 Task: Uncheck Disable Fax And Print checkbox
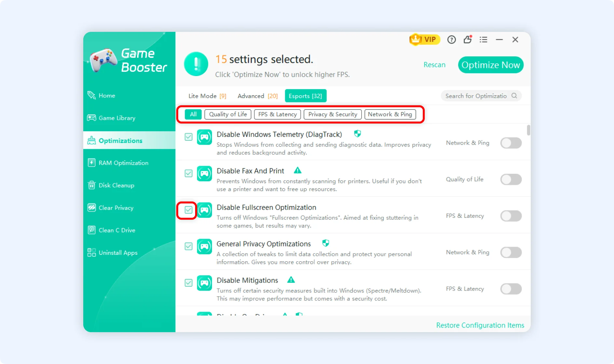[188, 173]
